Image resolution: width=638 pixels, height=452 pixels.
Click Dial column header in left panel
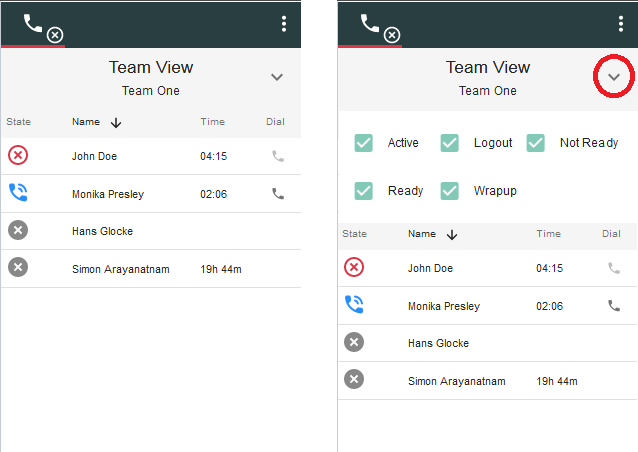click(275, 122)
